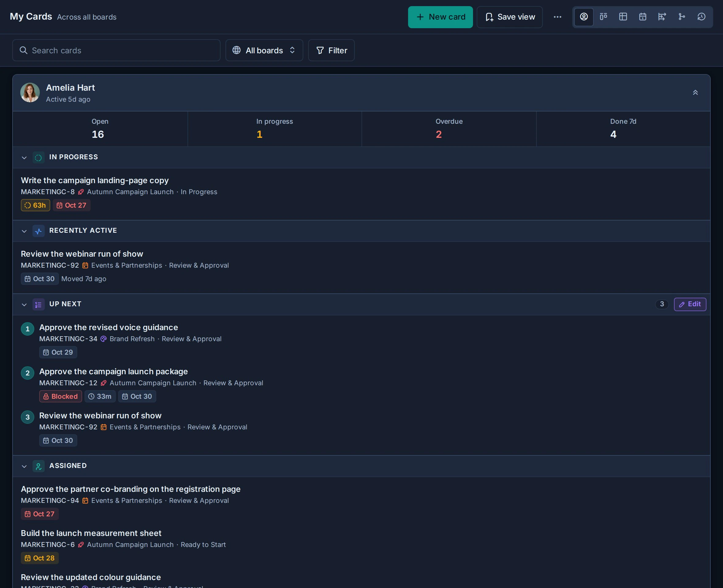
Task: Focus the Search cards field
Action: pyautogui.click(x=116, y=51)
